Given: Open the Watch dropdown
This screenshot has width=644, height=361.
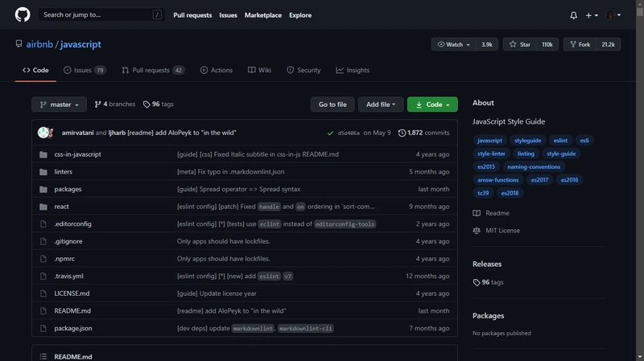Looking at the screenshot, I should 453,44.
